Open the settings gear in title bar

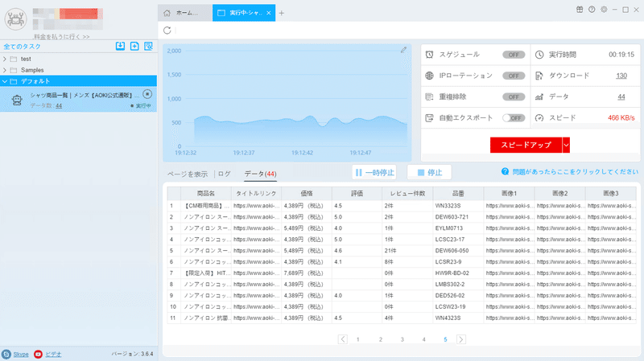(x=604, y=10)
